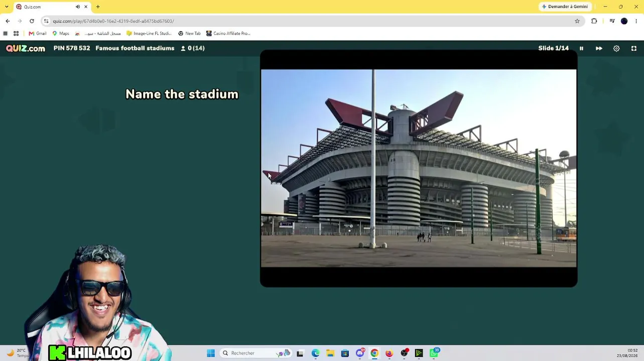
Task: Mute the Quiz.com tab audio
Action: [x=78, y=7]
